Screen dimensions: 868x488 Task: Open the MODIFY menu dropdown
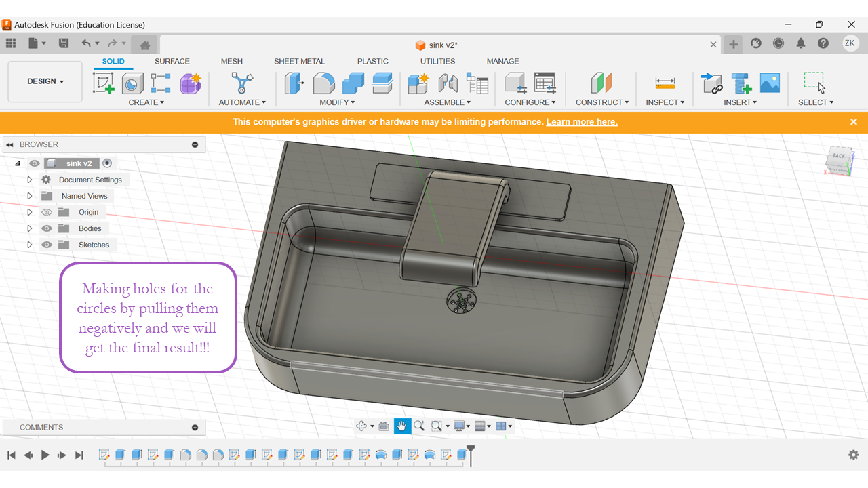point(337,102)
